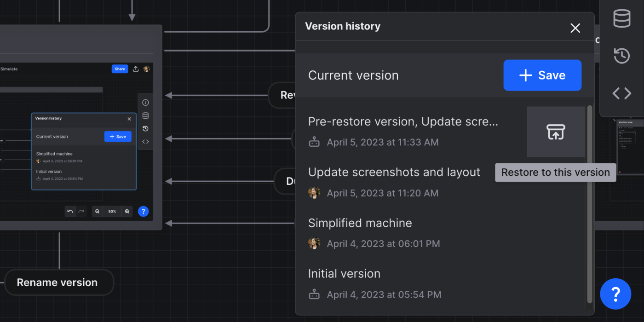Click the small Share button in embedded image
The width and height of the screenshot is (644, 322).
120,69
